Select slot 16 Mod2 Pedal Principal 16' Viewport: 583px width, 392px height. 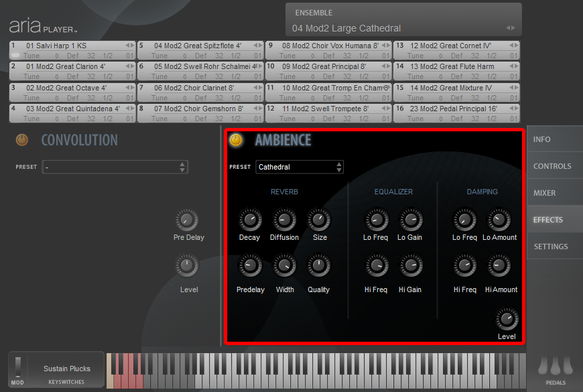456,109
